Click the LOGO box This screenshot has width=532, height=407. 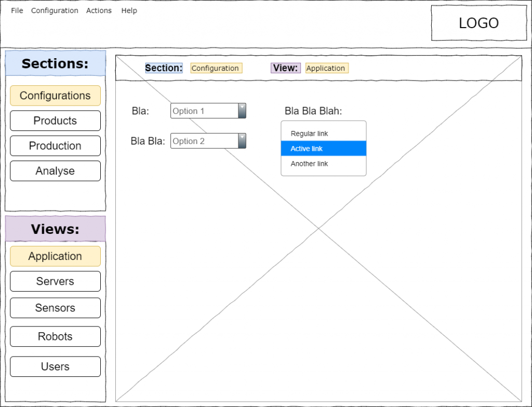pyautogui.click(x=478, y=23)
